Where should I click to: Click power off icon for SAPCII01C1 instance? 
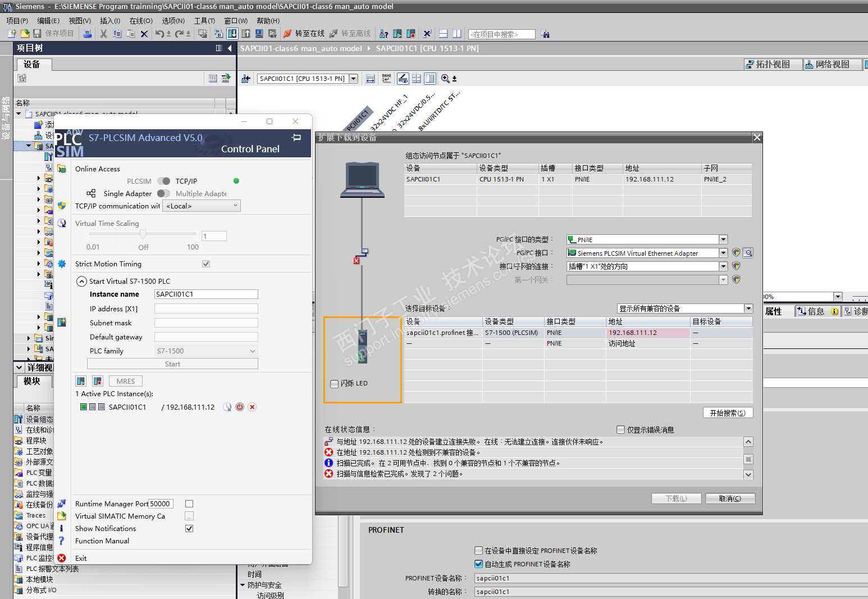240,407
